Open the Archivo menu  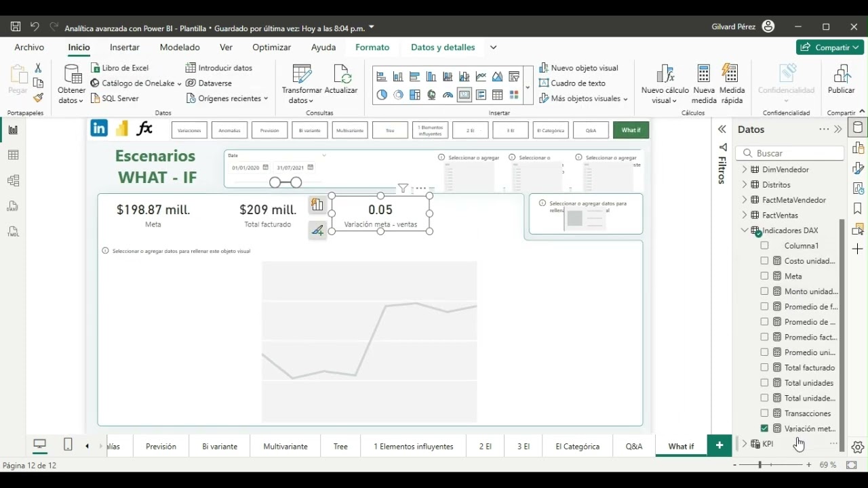click(29, 47)
